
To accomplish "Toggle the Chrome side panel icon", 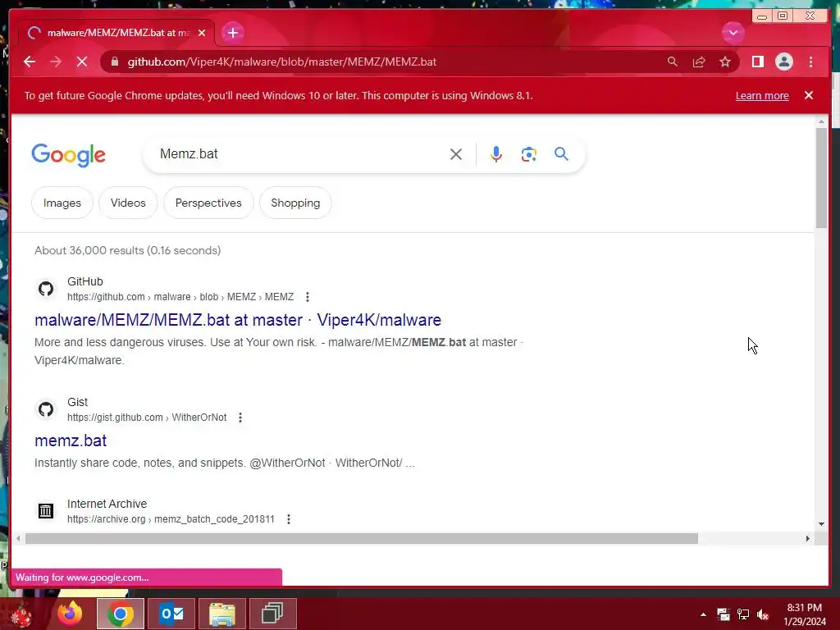I will tap(757, 62).
